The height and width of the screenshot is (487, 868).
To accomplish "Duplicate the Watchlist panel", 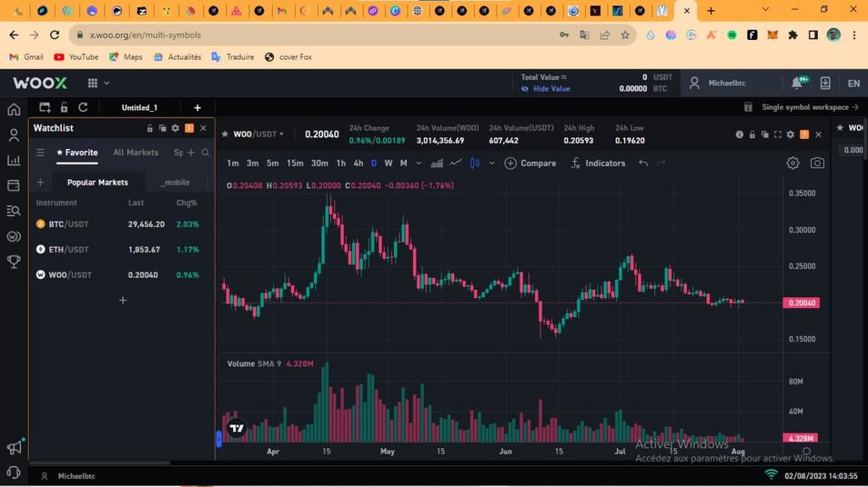I will tap(162, 128).
